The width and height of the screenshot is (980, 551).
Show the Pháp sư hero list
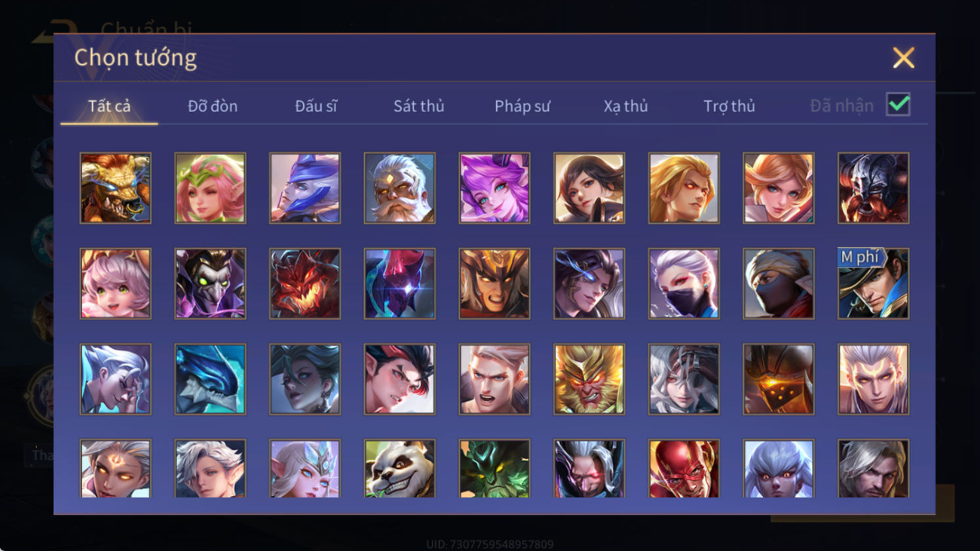[x=522, y=106]
